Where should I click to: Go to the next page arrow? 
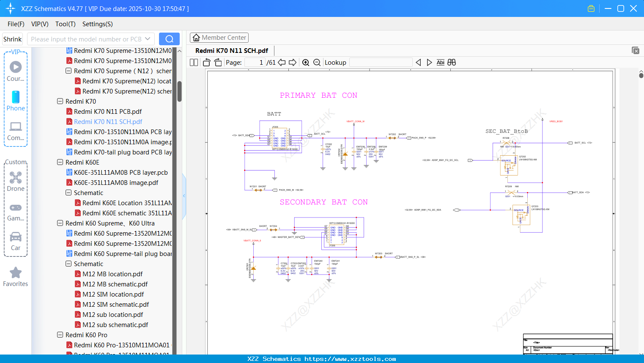[x=292, y=63]
